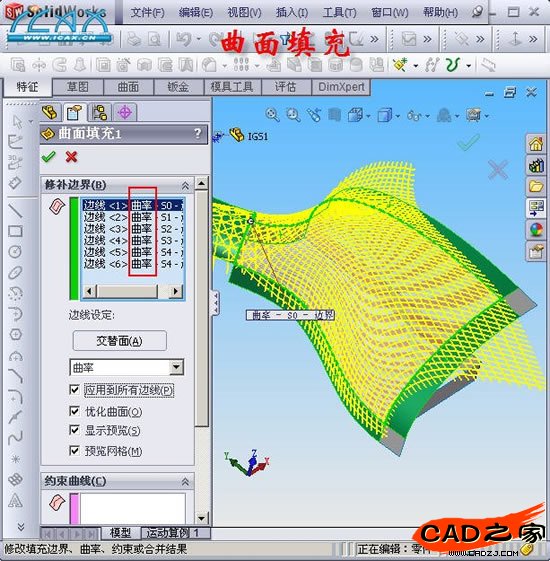Open the DimXpertManager crosshair icon
This screenshot has height=561, width=550.
click(x=125, y=112)
